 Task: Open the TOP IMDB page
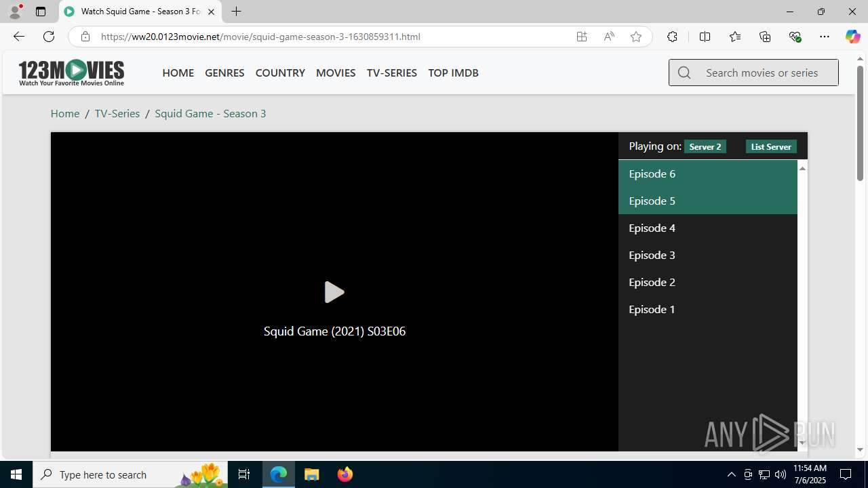453,73
